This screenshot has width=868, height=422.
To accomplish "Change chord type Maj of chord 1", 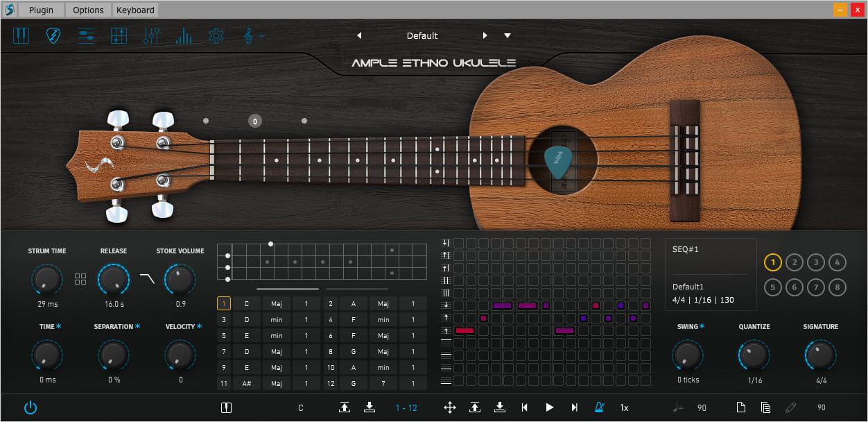I will tap(277, 303).
